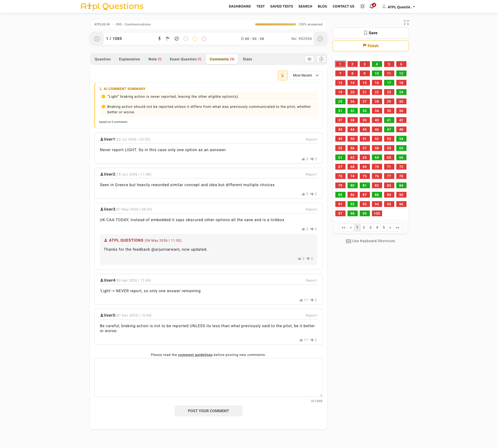Image resolution: width=498 pixels, height=448 pixels.
Task: Click the compass icon beside tabs
Action: [321, 59]
